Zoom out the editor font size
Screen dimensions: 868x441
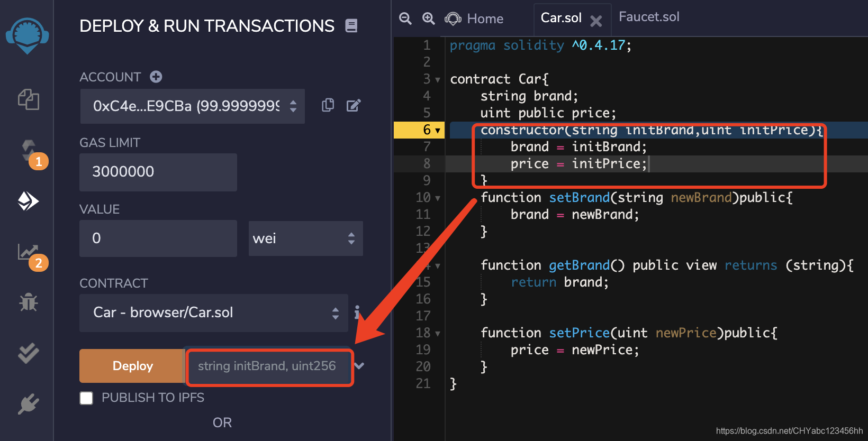pyautogui.click(x=405, y=19)
